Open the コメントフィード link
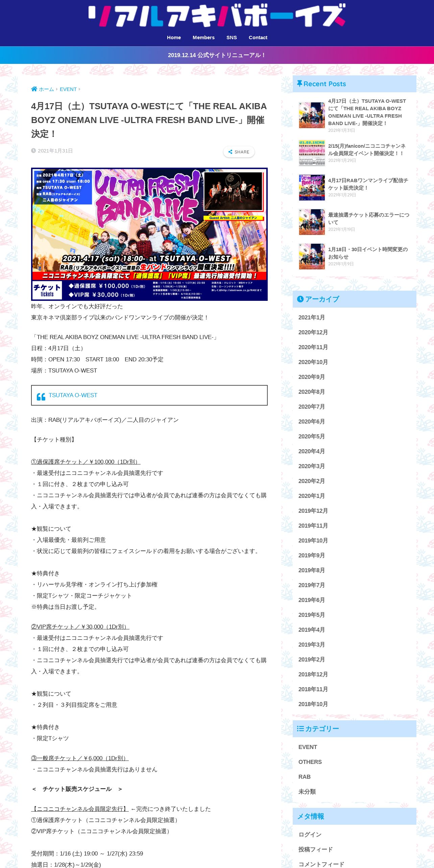 321,864
